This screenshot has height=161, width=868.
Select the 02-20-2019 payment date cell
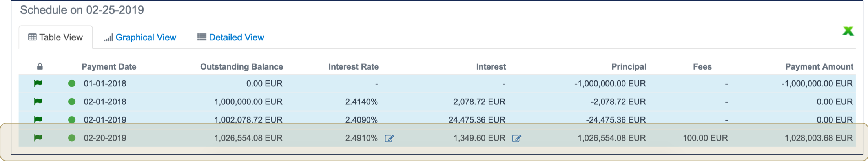point(105,138)
